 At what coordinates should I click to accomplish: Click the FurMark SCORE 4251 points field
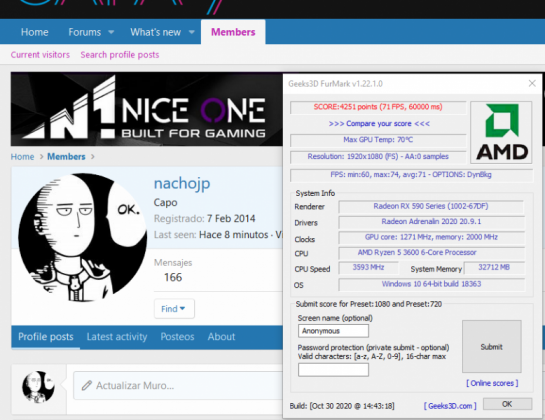click(x=378, y=107)
